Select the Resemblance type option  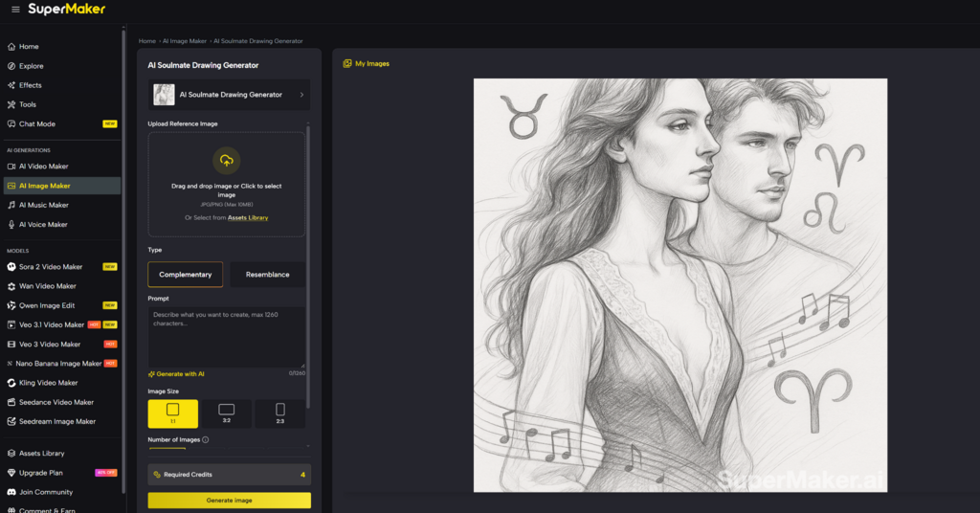click(x=268, y=275)
